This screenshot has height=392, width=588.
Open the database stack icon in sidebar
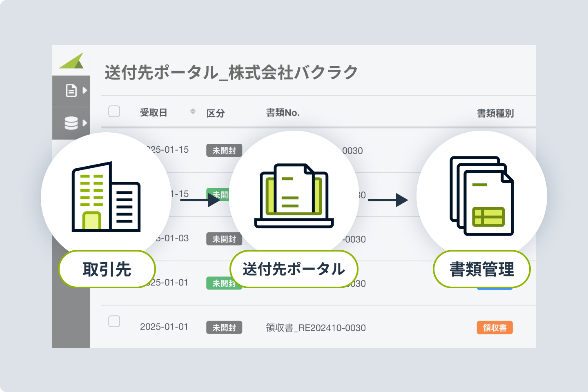71,123
